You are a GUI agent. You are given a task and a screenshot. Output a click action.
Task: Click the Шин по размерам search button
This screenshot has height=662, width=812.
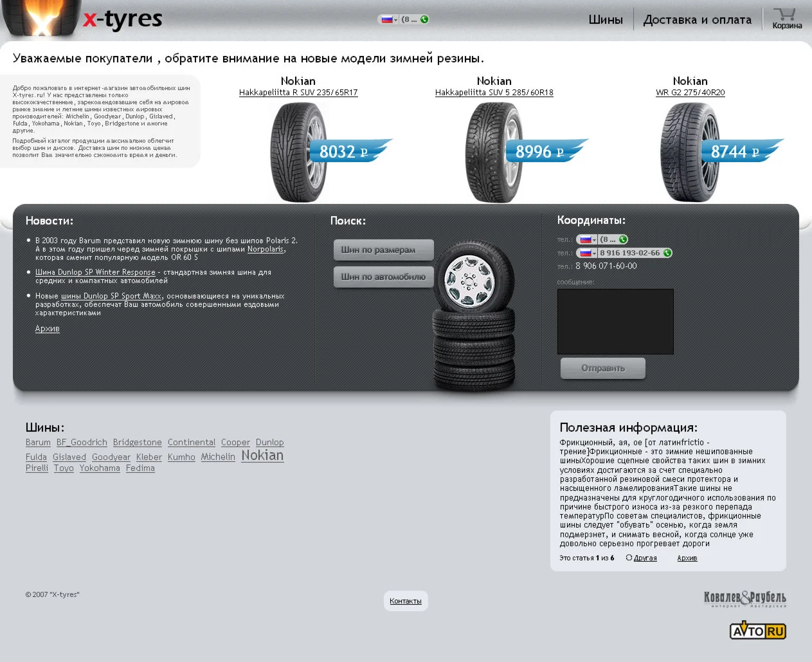tap(384, 250)
